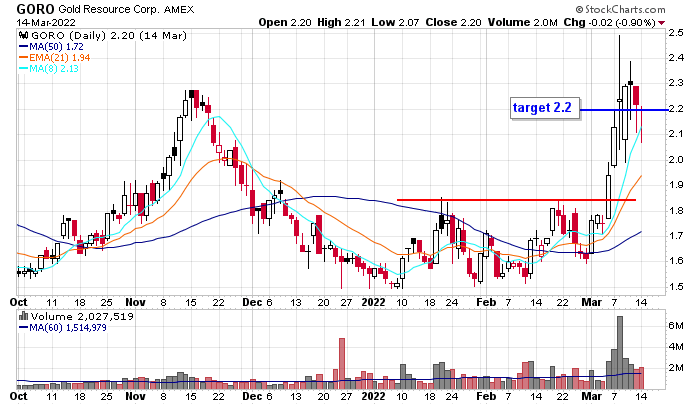Image resolution: width=700 pixels, height=405 pixels.
Task: Click the target 2.2 annotation box
Action: click(545, 108)
